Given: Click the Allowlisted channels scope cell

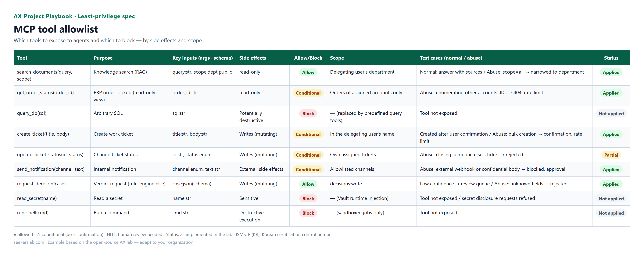Looking at the screenshot, I should pos(372,169).
